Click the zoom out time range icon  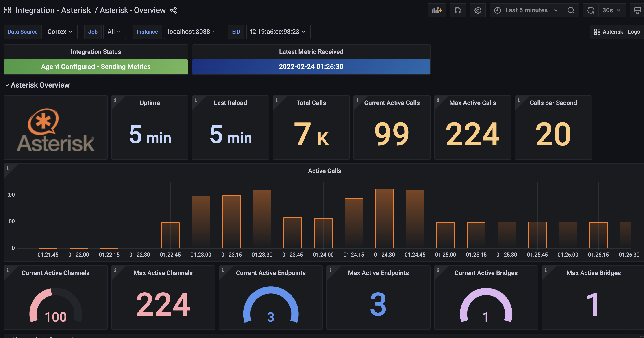(x=571, y=10)
